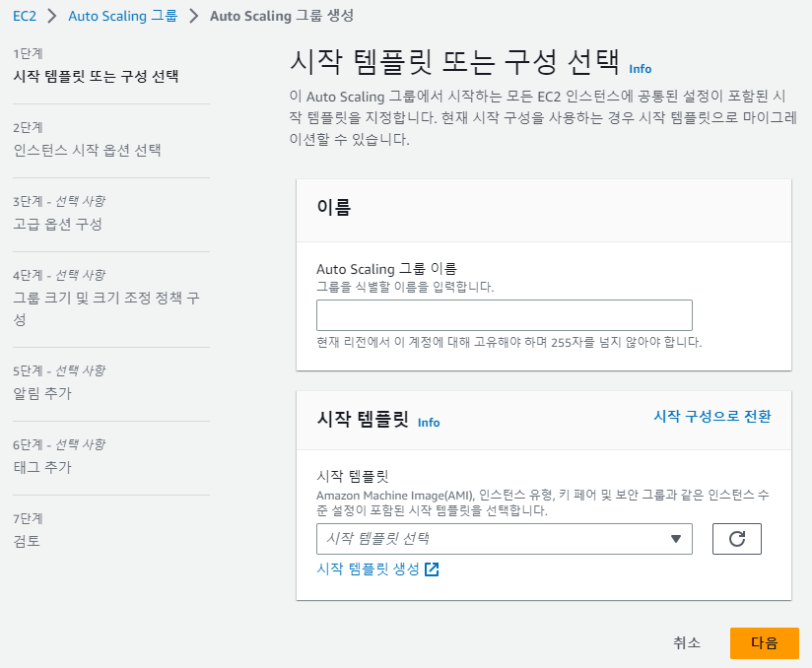This screenshot has height=668, width=812.
Task: Select step 4 그룹 크기 및 크기 조정 정책 구성
Action: point(106,308)
